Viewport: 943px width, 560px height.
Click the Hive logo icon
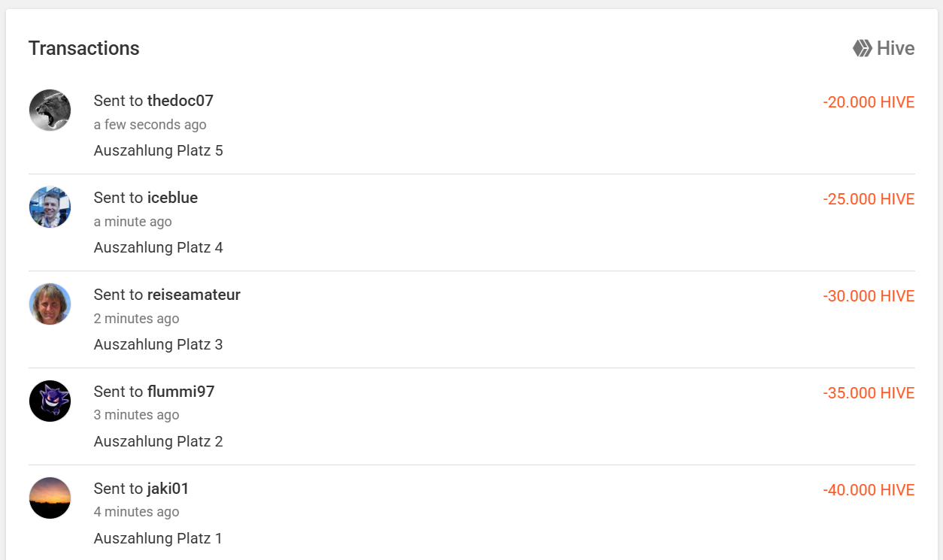[862, 49]
